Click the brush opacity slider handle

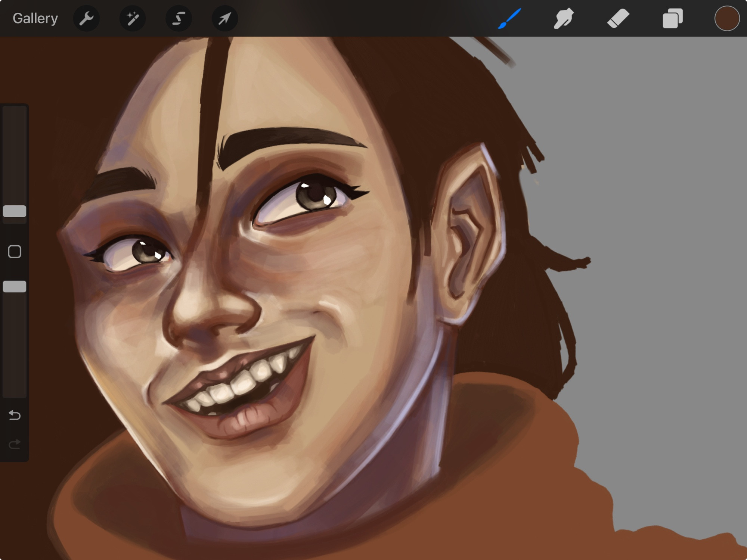15,286
